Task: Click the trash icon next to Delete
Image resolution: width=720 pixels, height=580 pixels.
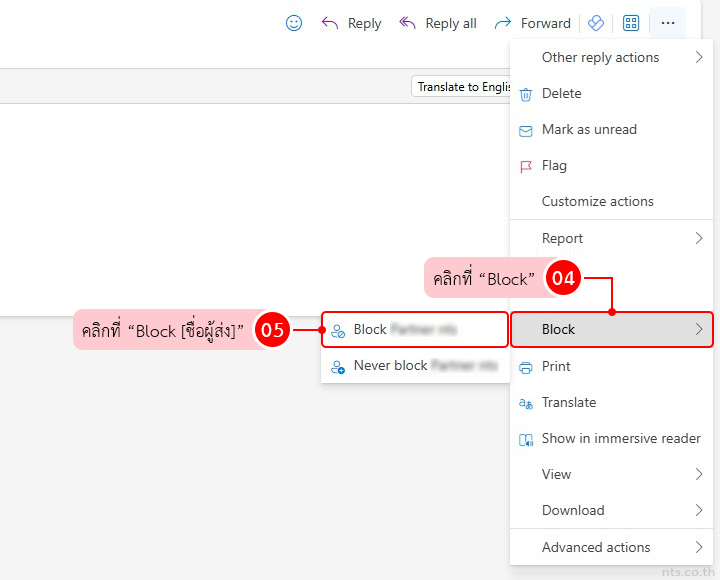Action: [x=526, y=94]
